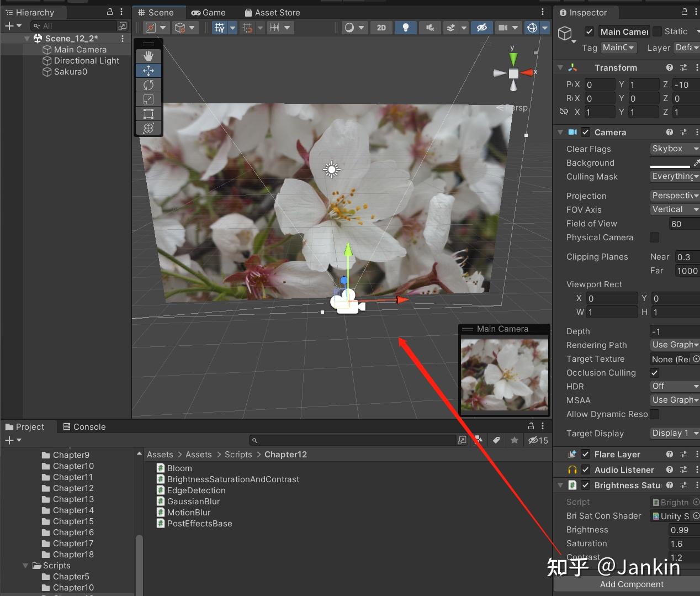Switch to the Game tab
Viewport: 700px width, 596px height.
[209, 12]
